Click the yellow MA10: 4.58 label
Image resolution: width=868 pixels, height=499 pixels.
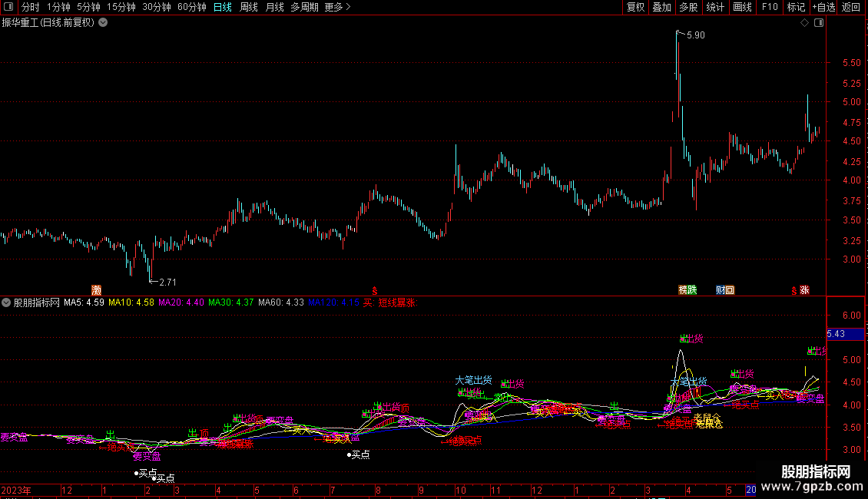click(131, 302)
